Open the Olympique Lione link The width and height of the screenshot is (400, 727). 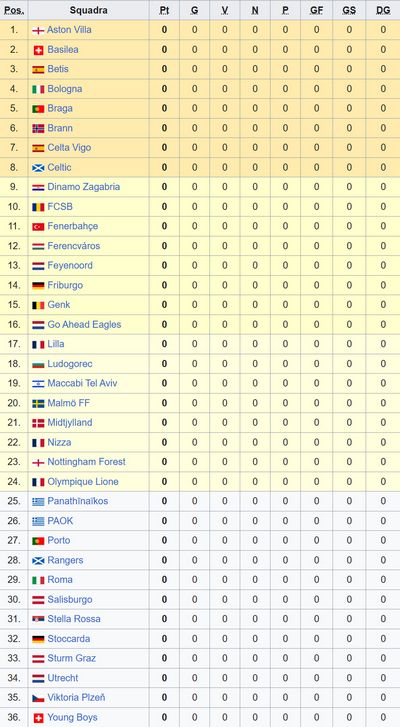pos(83,482)
